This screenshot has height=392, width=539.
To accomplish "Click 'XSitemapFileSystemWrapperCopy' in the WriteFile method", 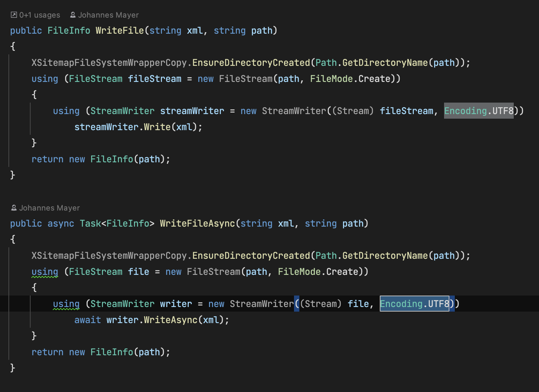I will coord(109,63).
